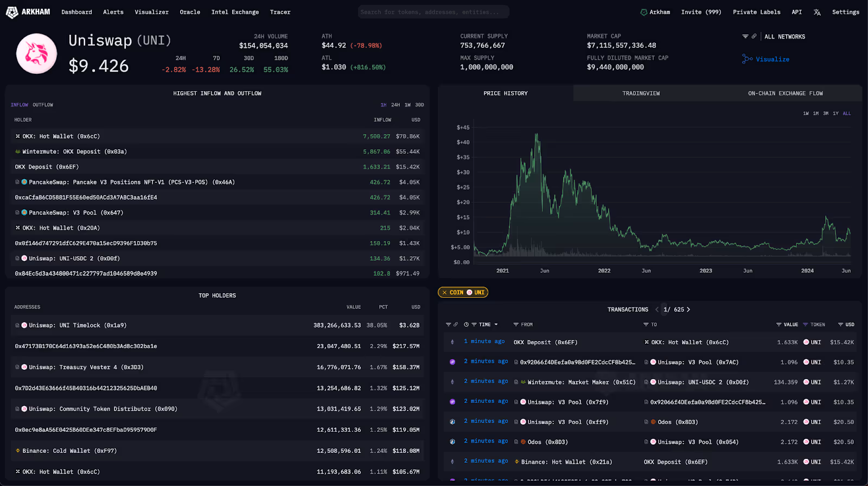Set the inflow timeframe to 1W
This screenshot has width=868, height=486.
point(407,105)
